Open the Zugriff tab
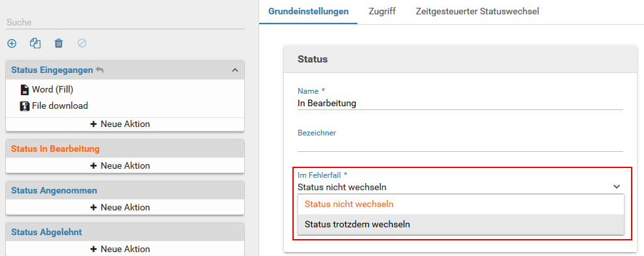 [x=382, y=12]
